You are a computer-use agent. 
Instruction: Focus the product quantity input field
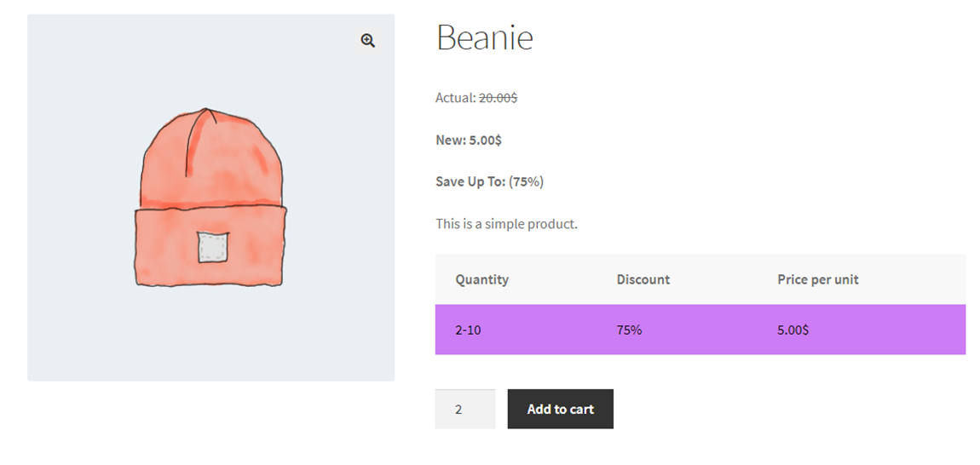[464, 409]
